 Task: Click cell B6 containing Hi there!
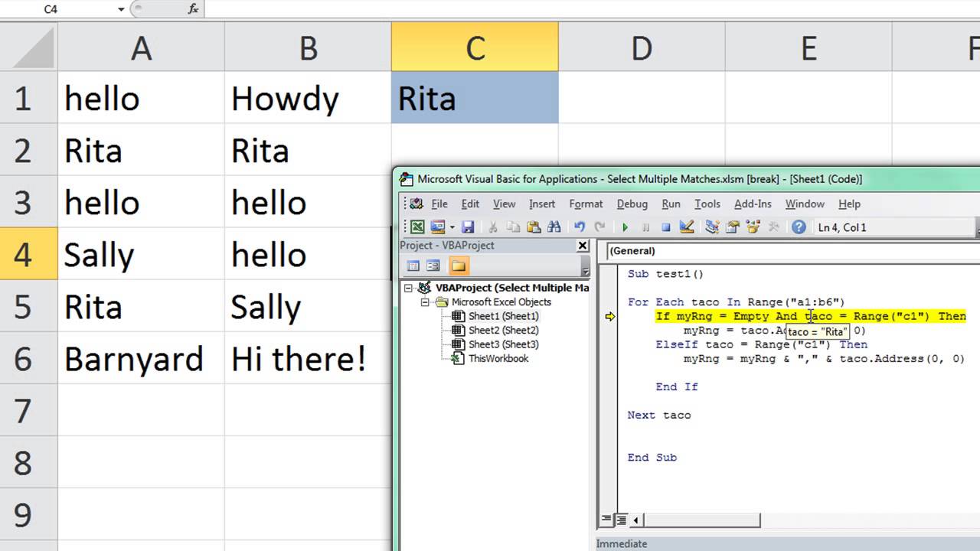pyautogui.click(x=308, y=358)
